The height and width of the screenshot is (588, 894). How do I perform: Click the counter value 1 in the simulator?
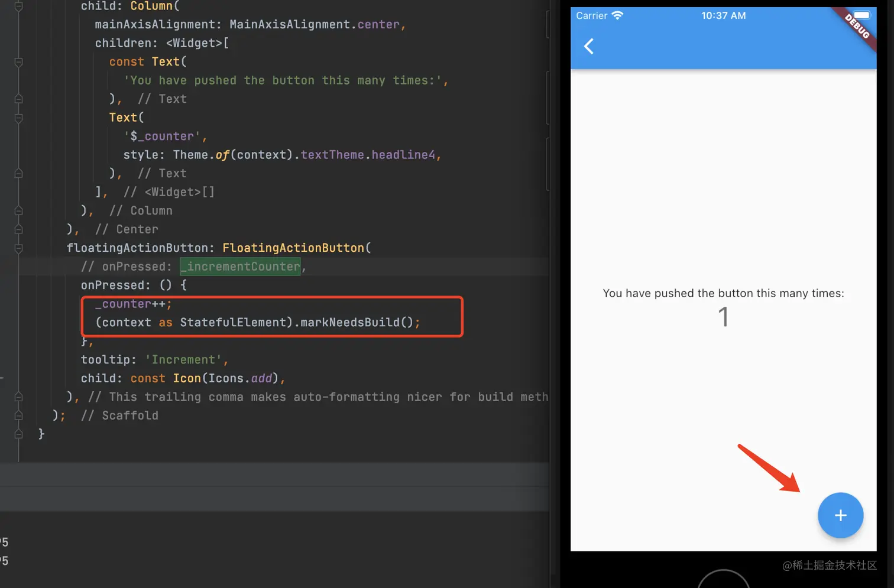[723, 317]
